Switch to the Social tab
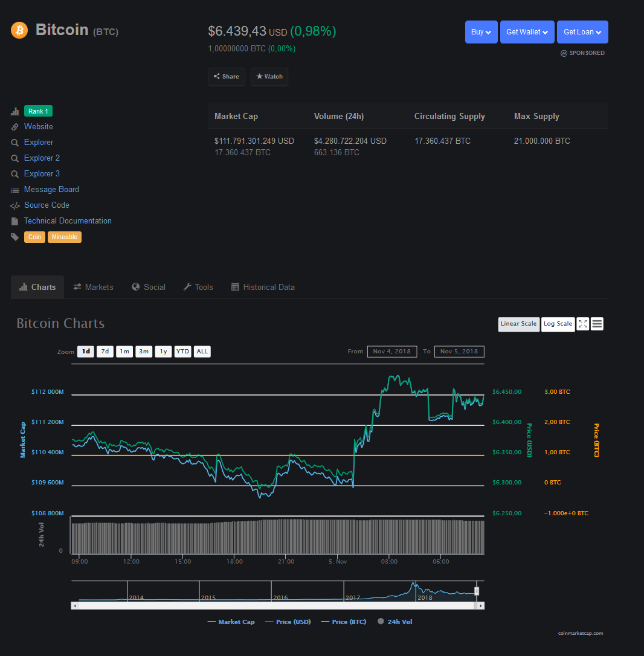 tap(149, 287)
